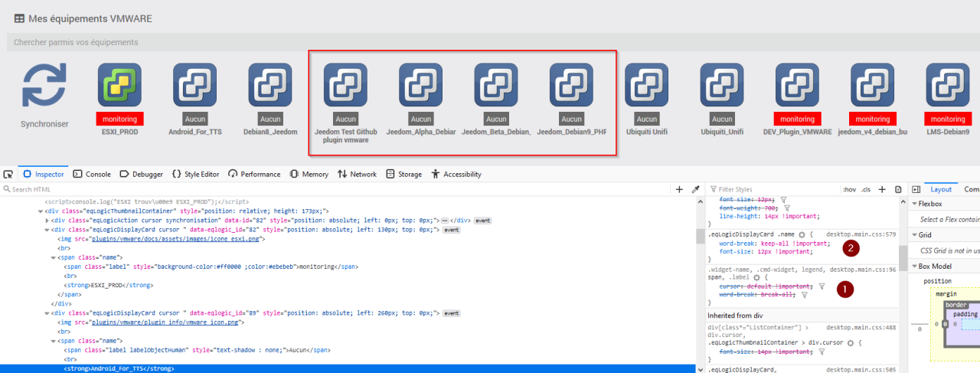Open the Memory tab
980x373 pixels.
(308, 174)
